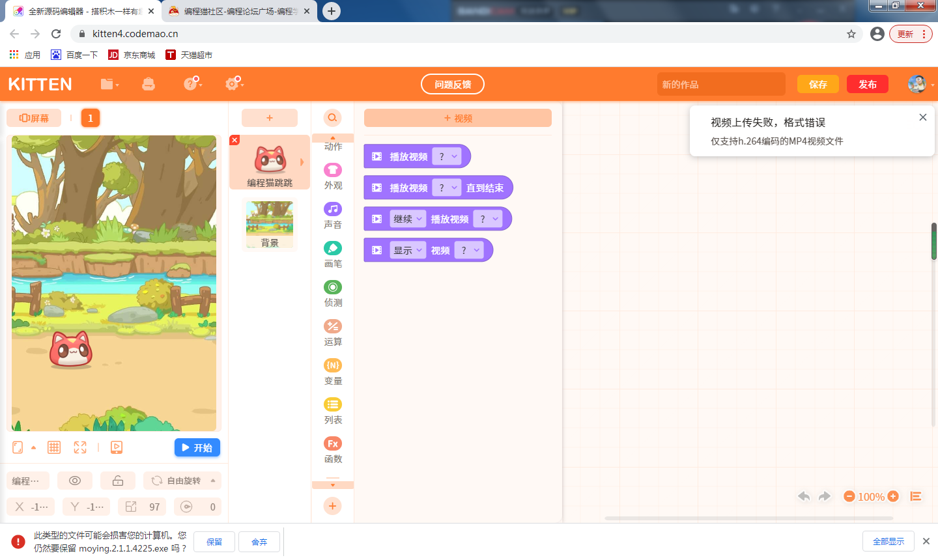Save the project with 保存 button
The height and width of the screenshot is (560, 938).
pos(818,84)
